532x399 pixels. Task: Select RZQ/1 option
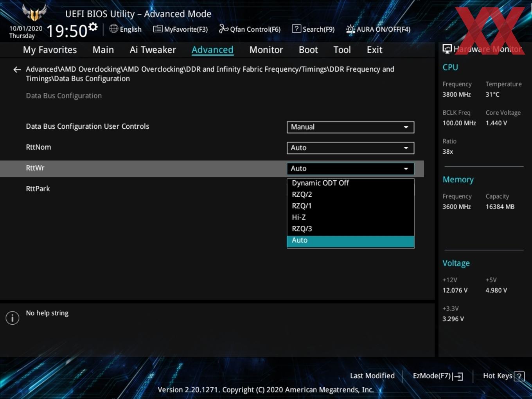pos(350,206)
